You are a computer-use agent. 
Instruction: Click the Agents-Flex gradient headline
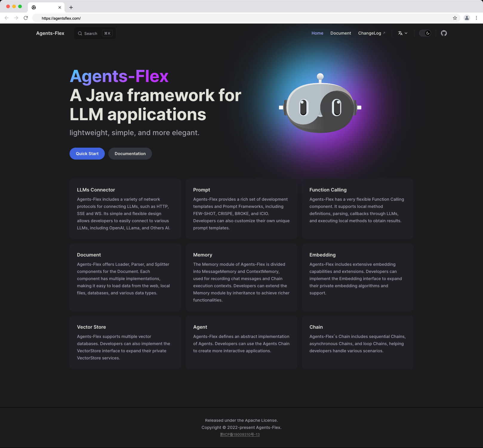tap(119, 76)
